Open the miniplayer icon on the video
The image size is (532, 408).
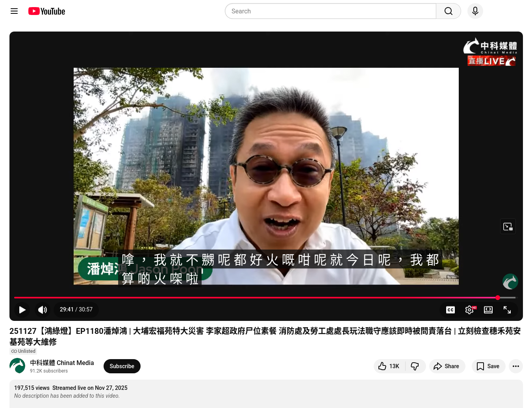(x=508, y=227)
